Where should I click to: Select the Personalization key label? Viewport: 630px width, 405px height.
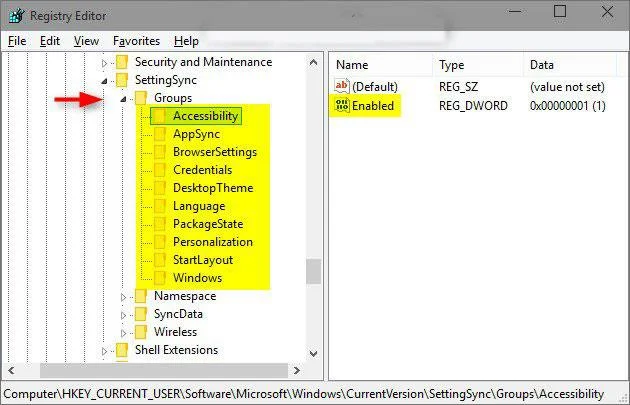(213, 242)
